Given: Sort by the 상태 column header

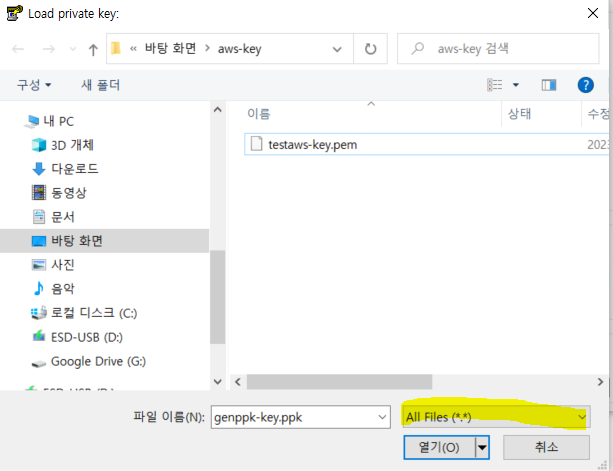Looking at the screenshot, I should click(519, 114).
